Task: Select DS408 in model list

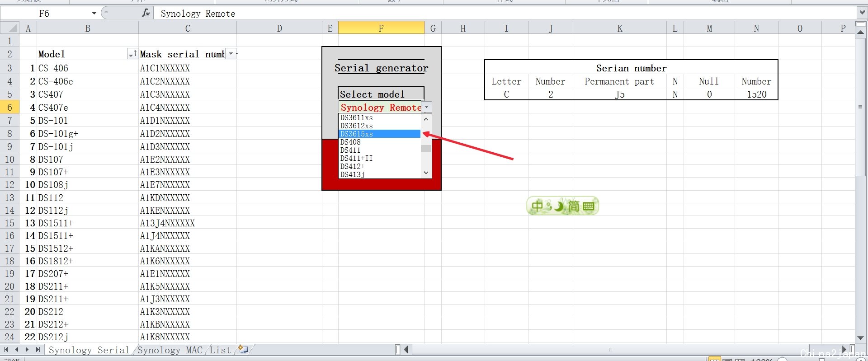Action: (x=379, y=142)
